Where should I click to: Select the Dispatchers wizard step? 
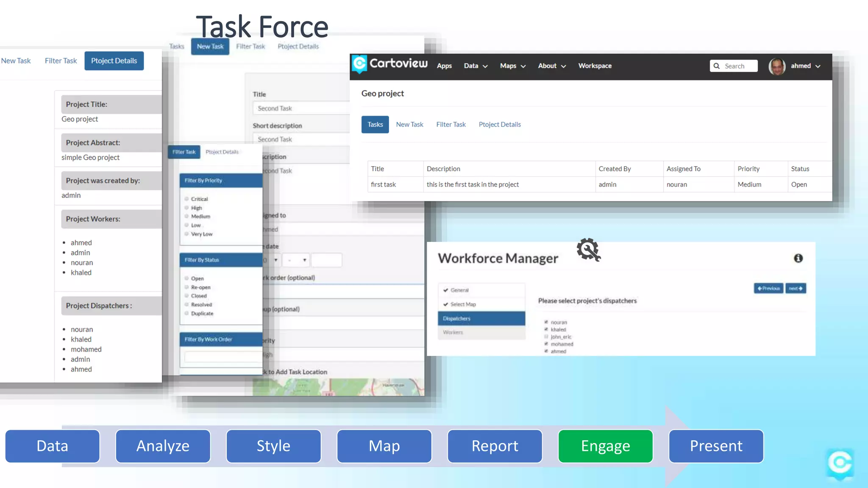coord(481,319)
